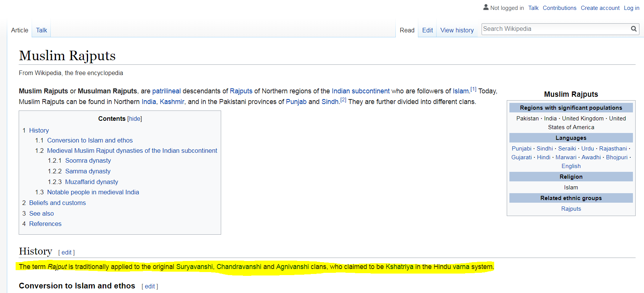The image size is (644, 293).
Task: Hide the Contents box
Action: [x=135, y=119]
